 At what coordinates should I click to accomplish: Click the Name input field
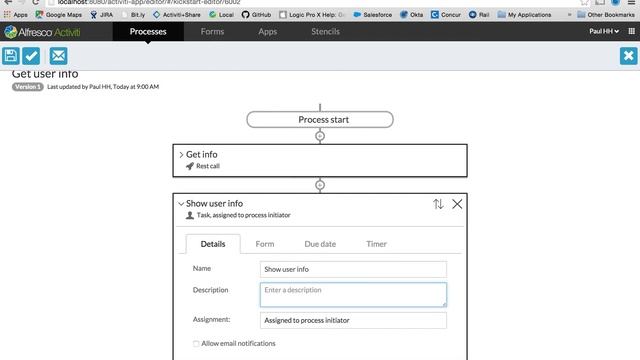(353, 269)
